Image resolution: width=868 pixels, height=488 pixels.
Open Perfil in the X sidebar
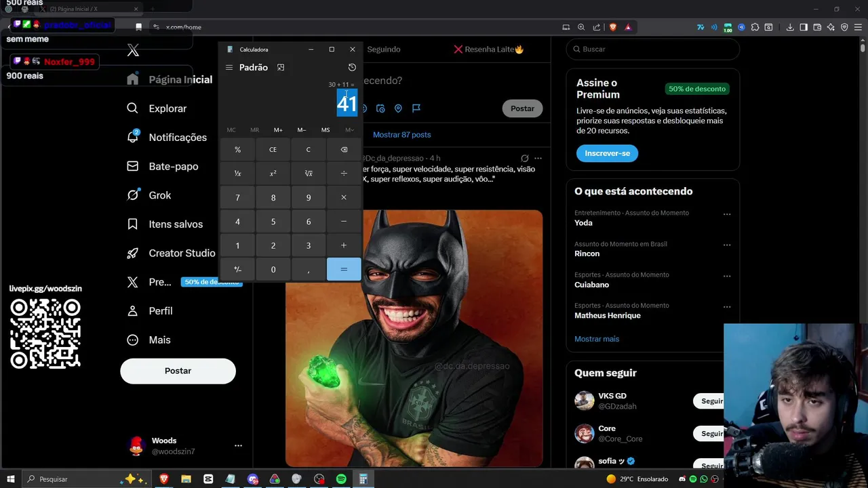click(x=150, y=311)
